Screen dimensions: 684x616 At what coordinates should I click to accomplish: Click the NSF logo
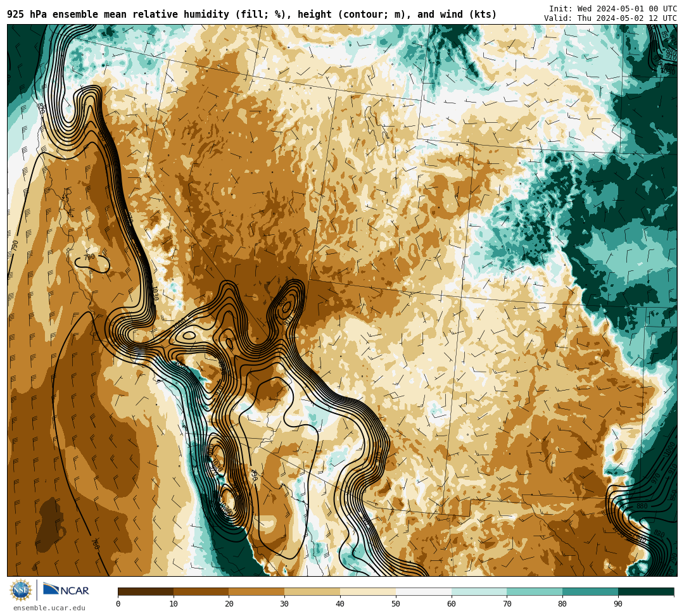pos(21,590)
